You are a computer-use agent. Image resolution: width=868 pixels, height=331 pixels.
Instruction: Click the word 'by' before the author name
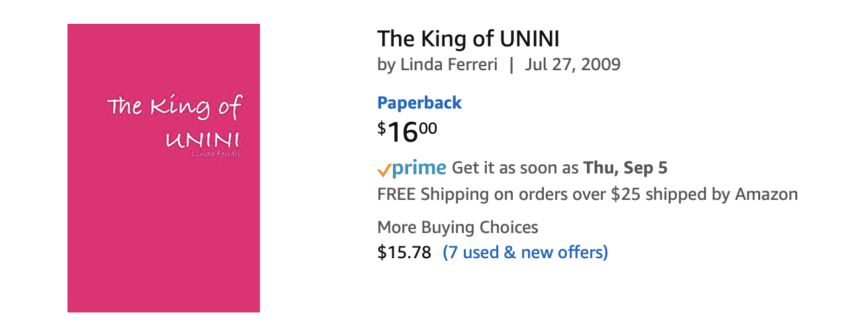tap(386, 65)
